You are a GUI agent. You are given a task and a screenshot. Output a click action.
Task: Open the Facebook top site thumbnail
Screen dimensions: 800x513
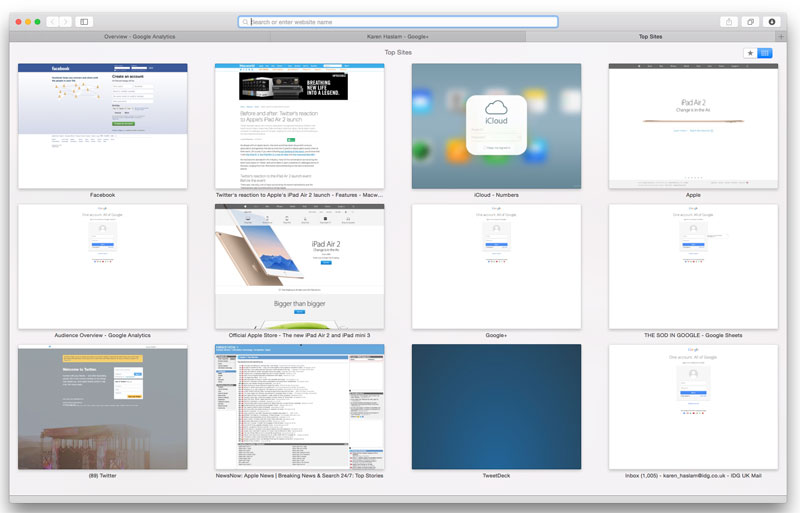pyautogui.click(x=103, y=126)
